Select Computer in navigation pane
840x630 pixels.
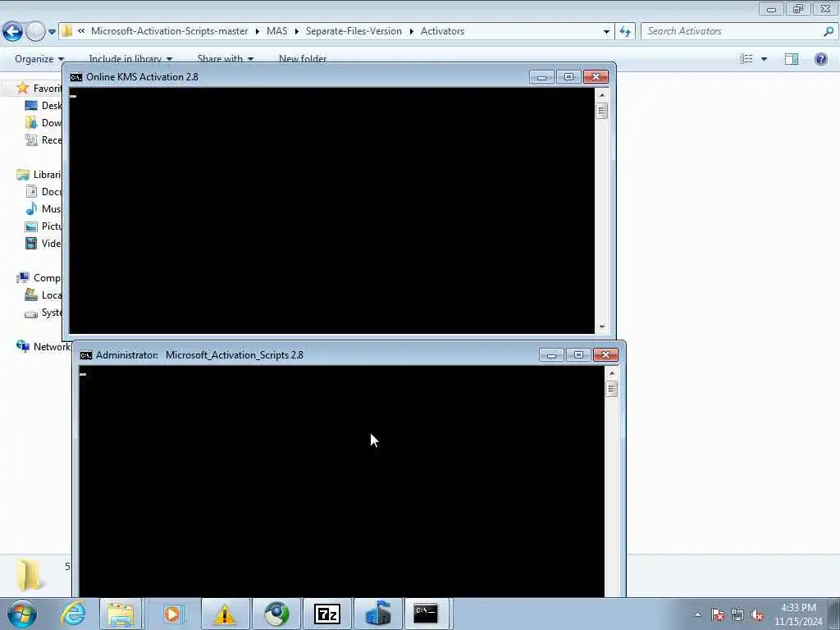coord(39,277)
